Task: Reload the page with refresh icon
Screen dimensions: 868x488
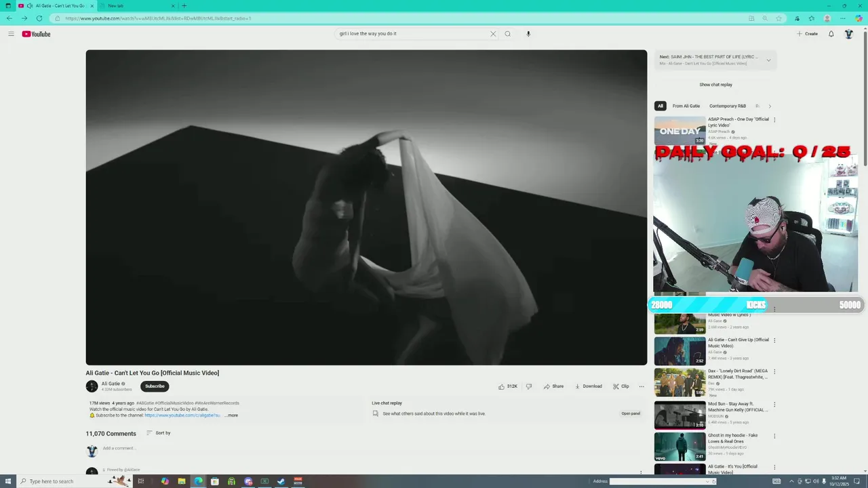Action: coord(39,18)
